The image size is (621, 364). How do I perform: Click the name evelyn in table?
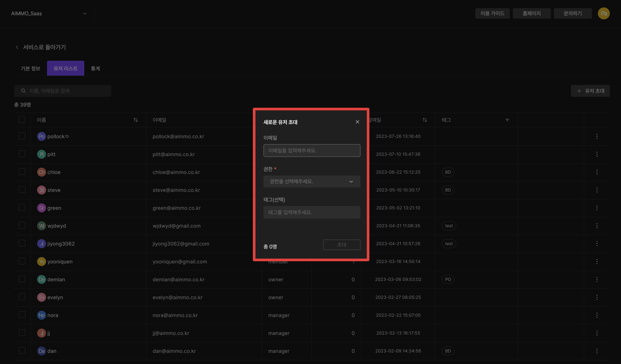point(55,297)
